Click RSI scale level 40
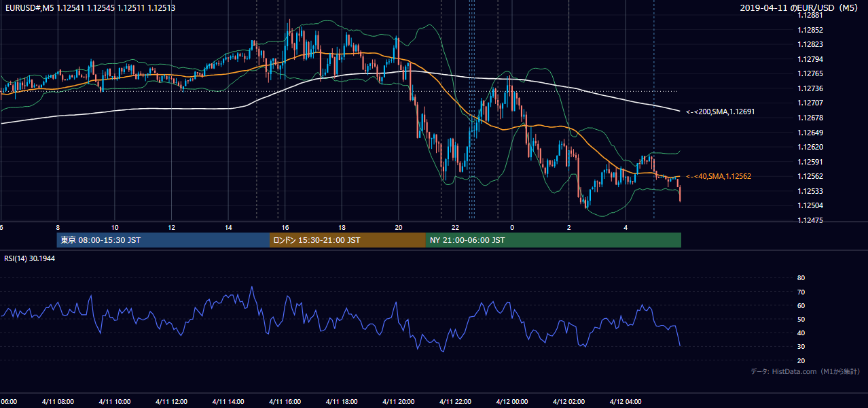The width and height of the screenshot is (868, 408). 801,333
